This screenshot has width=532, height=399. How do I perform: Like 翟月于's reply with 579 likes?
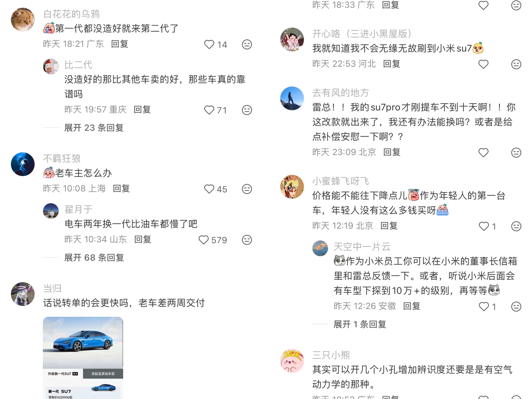(203, 240)
